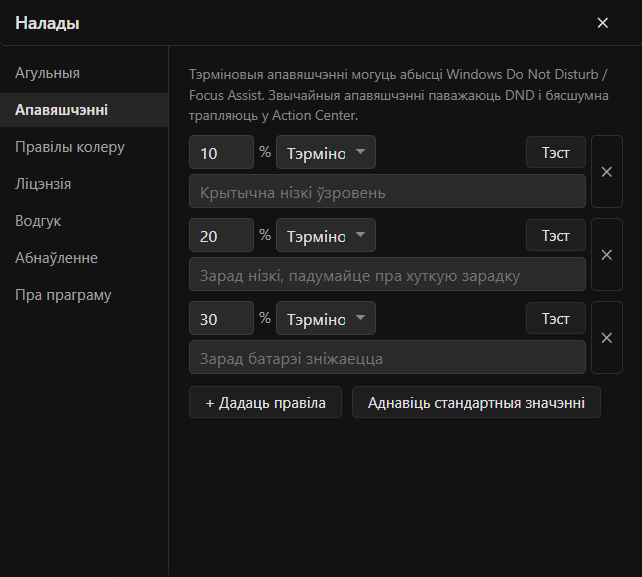Go to Правілы колеру section

pos(84,147)
